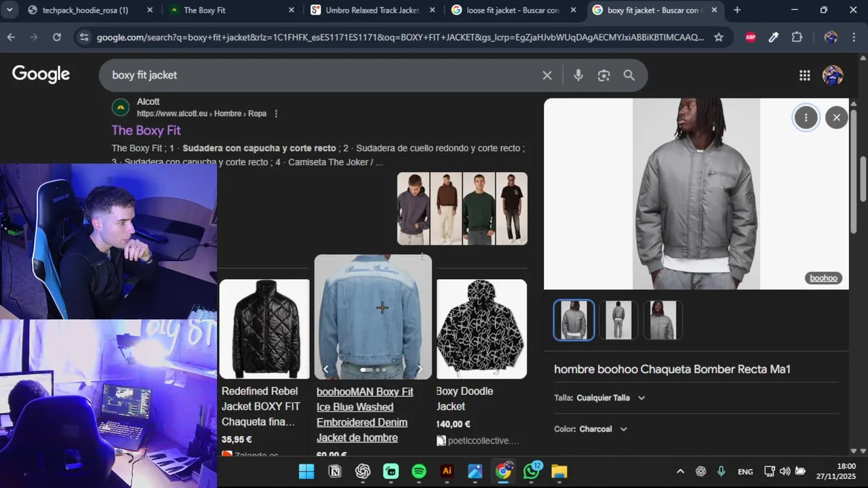This screenshot has height=488, width=868.
Task: Open Adobe Illustrator from the taskbar
Action: 447,471
